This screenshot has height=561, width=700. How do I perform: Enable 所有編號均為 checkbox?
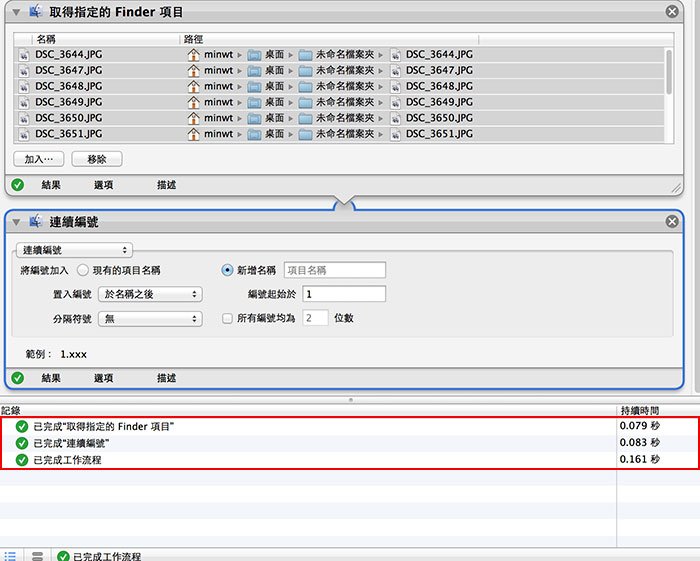227,318
